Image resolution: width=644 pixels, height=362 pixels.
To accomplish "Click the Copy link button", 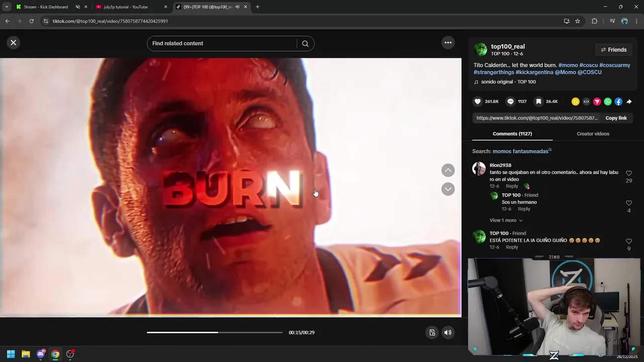I will tap(616, 118).
